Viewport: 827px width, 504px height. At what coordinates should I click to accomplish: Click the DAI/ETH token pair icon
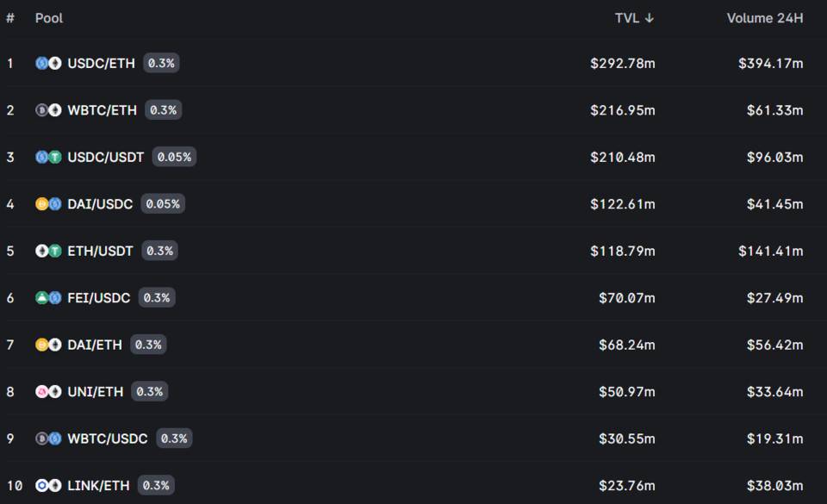[48, 345]
